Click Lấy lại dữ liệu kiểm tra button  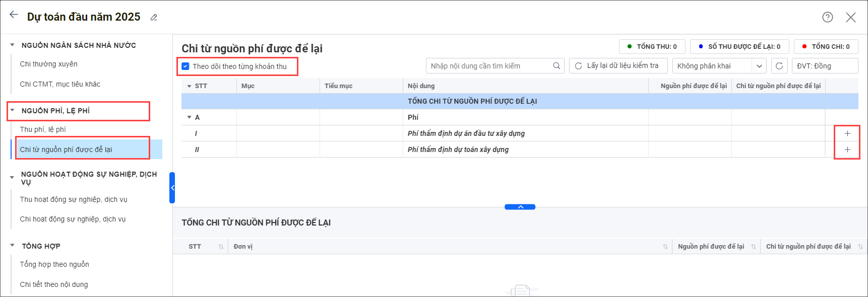click(617, 66)
